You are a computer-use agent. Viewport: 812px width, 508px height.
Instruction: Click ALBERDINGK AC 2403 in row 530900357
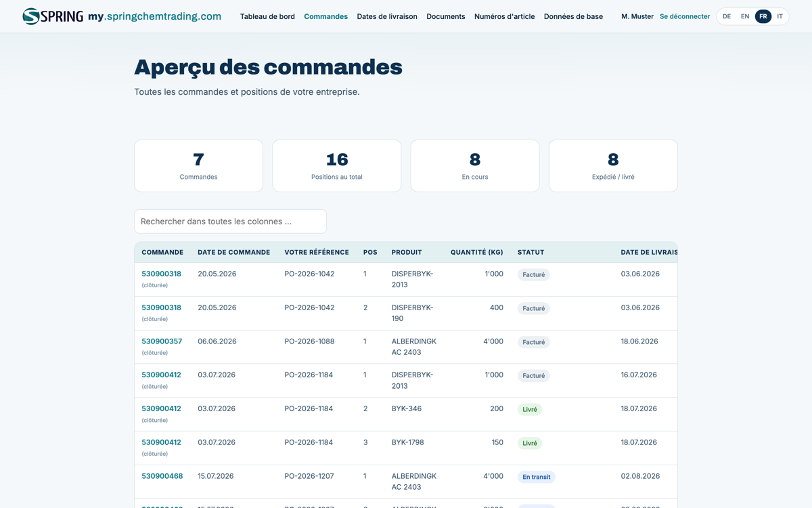click(x=414, y=347)
